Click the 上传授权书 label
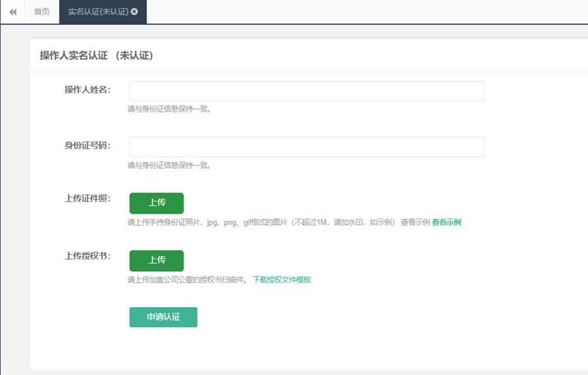The image size is (588, 375). coord(88,255)
